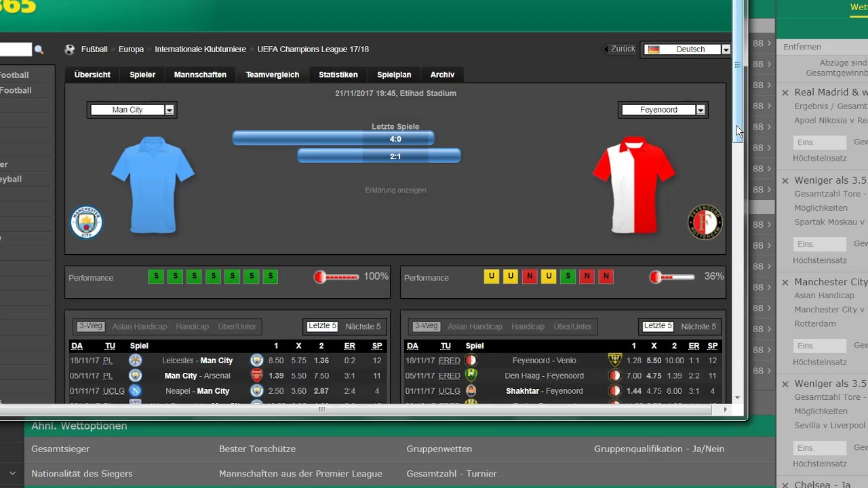
Task: Click Man City's blue shirt image
Action: tap(153, 185)
